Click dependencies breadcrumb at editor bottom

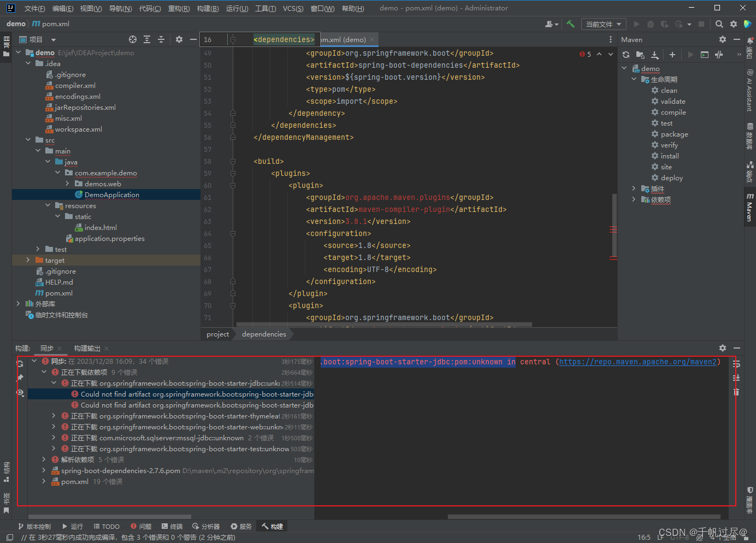[264, 334]
